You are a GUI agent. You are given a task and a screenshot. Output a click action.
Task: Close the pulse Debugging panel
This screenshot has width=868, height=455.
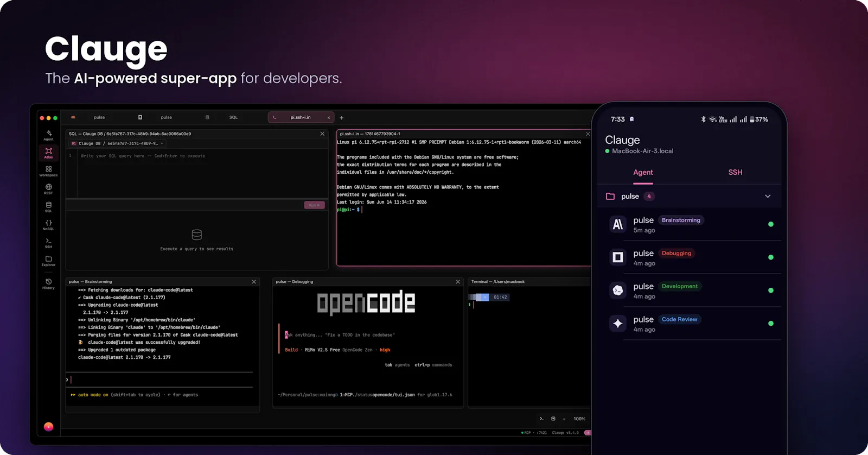(x=458, y=282)
